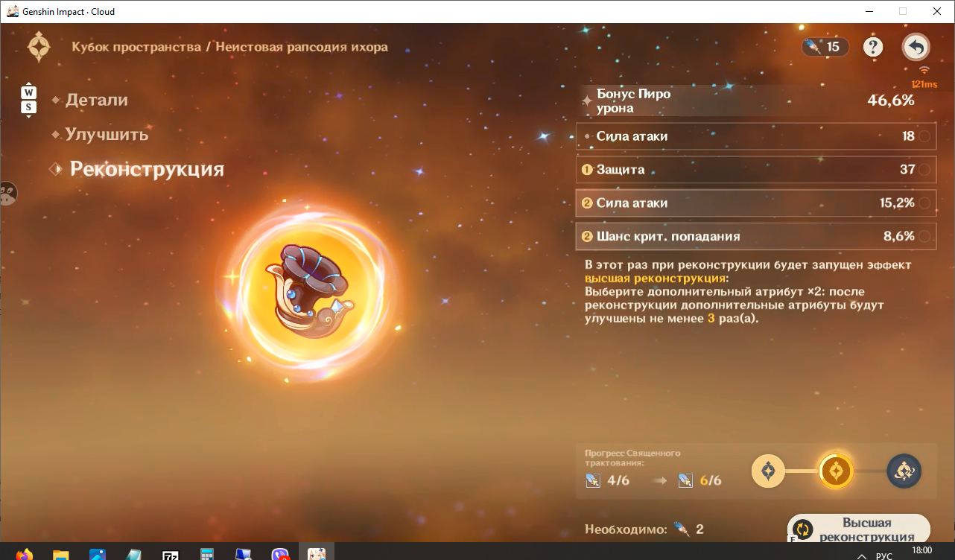This screenshot has height=560, width=955.
Task: Open the Детали tab
Action: [x=96, y=100]
